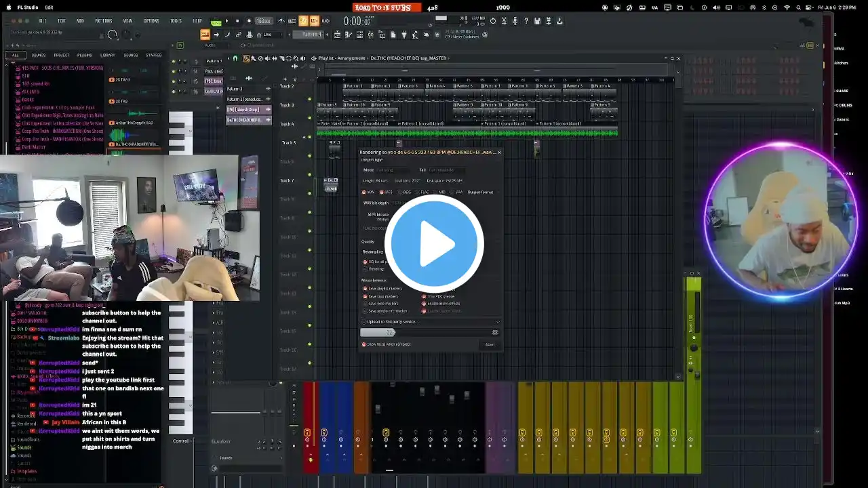
Task: Toggle the playlist magnet snap icon
Action: click(235, 58)
